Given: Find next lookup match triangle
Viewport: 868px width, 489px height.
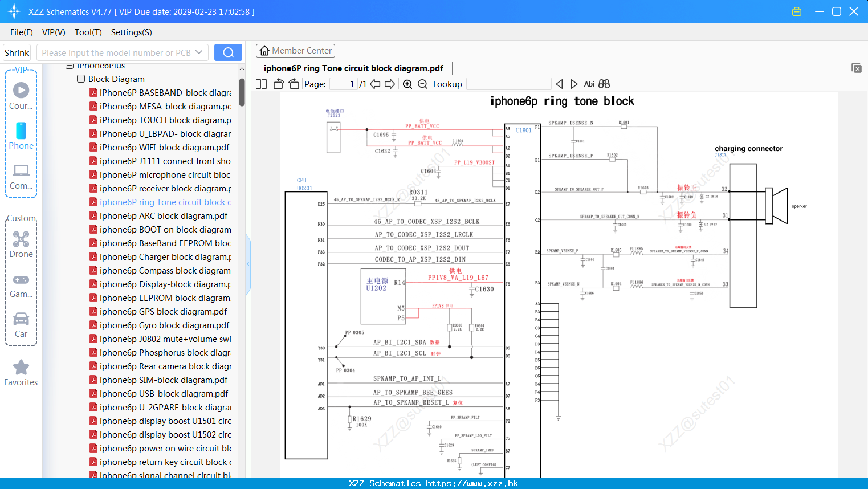Looking at the screenshot, I should [574, 84].
